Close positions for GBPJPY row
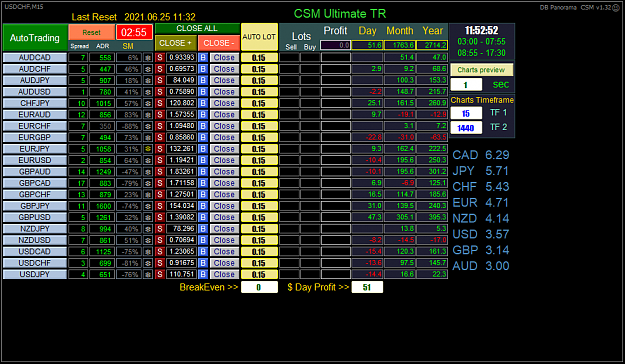This screenshot has width=625, height=364. pos(224,206)
